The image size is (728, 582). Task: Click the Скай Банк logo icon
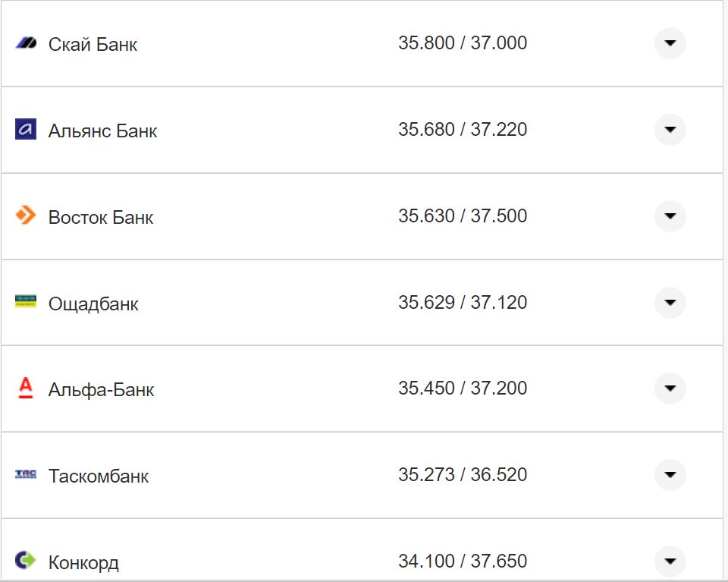click(26, 43)
